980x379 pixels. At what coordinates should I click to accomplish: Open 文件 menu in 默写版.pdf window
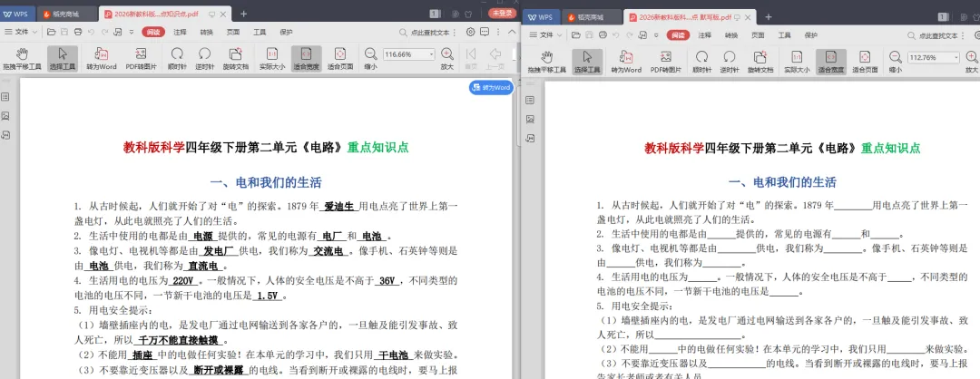546,35
